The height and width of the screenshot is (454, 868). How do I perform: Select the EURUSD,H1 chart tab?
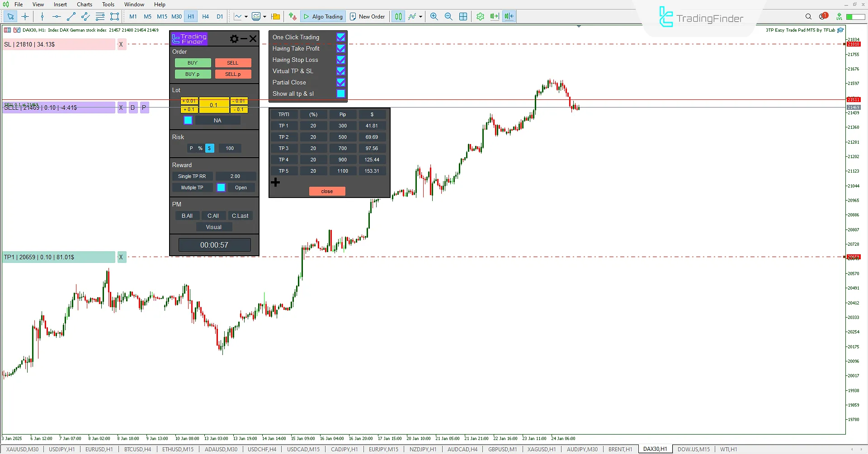click(99, 449)
